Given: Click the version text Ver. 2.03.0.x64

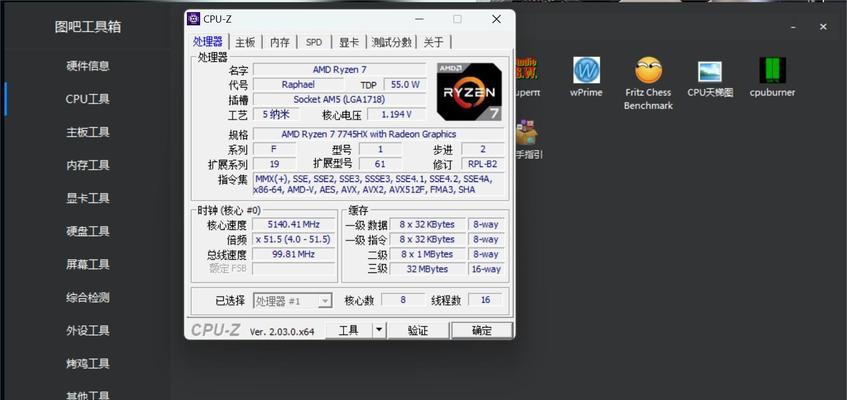Looking at the screenshot, I should (x=282, y=332).
